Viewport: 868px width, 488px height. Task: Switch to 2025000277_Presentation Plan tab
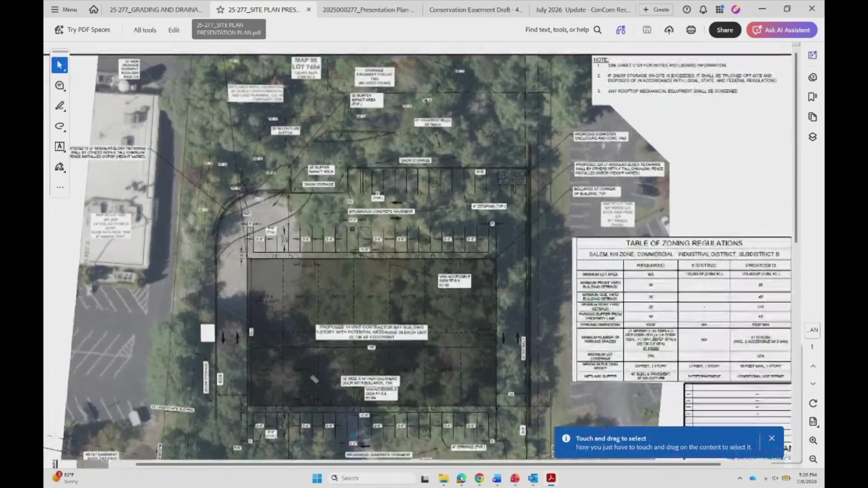pos(368,9)
